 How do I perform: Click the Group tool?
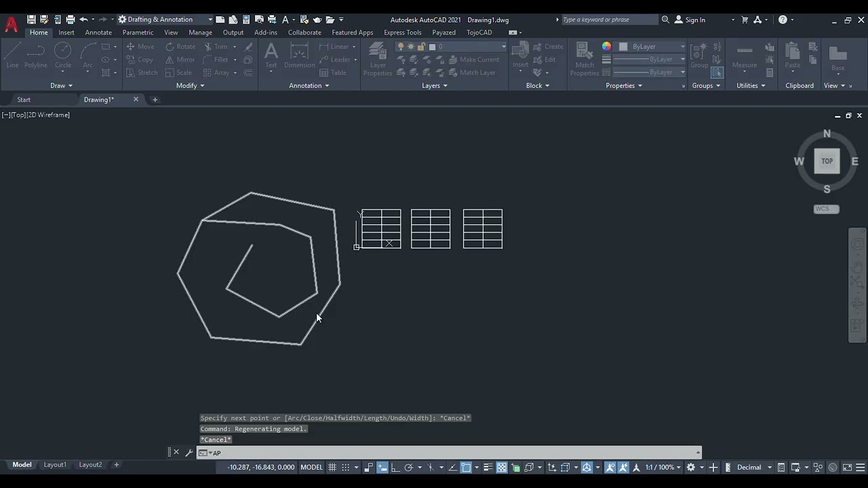(x=699, y=57)
